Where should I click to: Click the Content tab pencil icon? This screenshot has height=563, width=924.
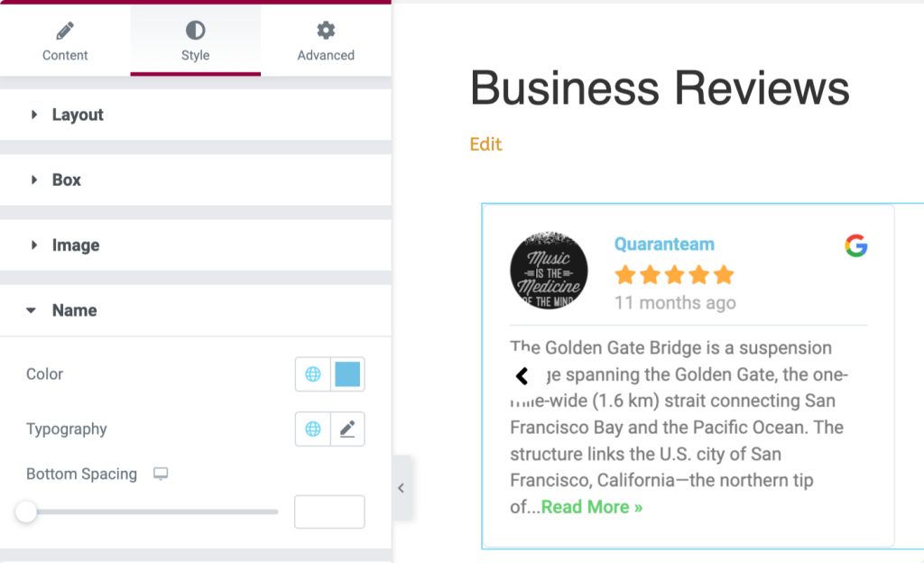pos(65,32)
